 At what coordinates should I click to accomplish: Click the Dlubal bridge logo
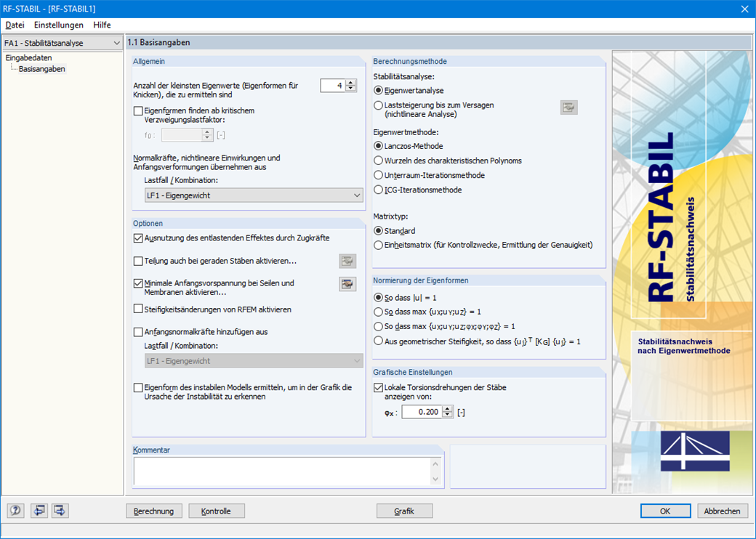click(x=695, y=451)
